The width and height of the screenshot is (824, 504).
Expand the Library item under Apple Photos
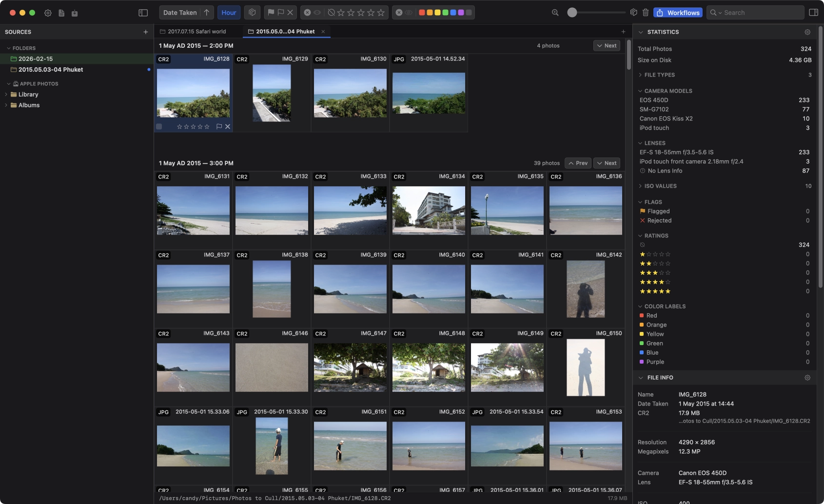point(6,95)
